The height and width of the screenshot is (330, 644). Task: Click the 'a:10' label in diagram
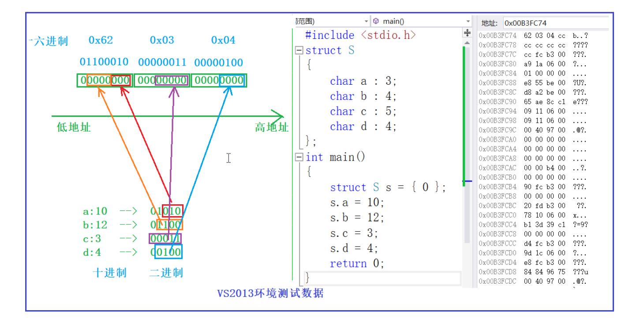click(x=95, y=210)
